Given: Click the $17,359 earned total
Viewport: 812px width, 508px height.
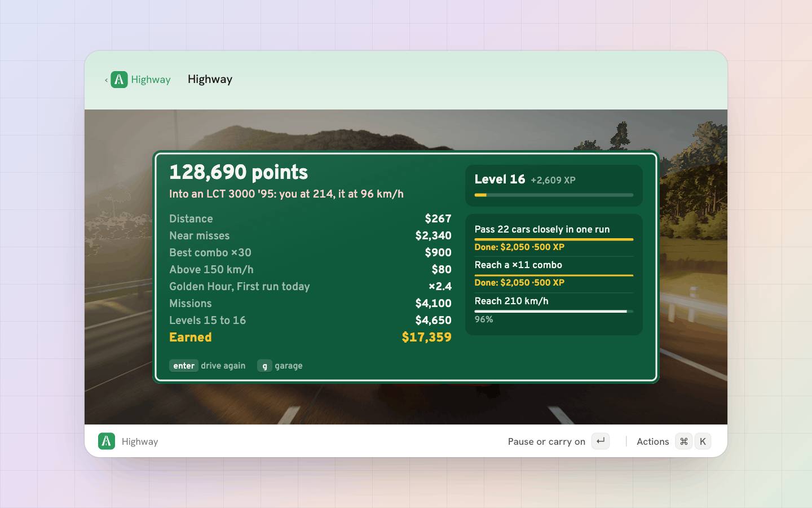Looking at the screenshot, I should 426,338.
